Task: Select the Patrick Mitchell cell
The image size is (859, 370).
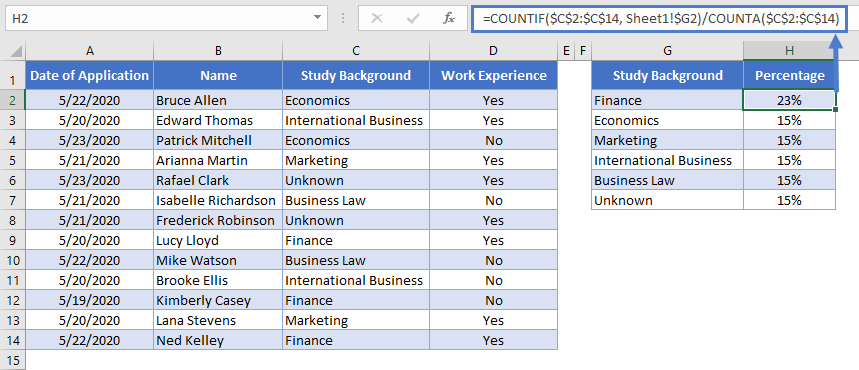Action: (x=218, y=141)
